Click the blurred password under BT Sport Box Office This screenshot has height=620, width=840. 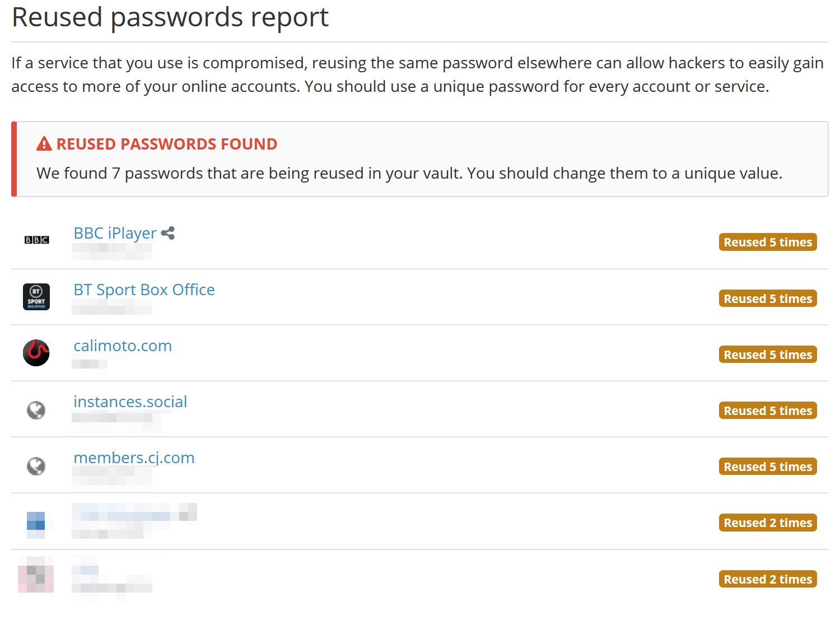[112, 307]
